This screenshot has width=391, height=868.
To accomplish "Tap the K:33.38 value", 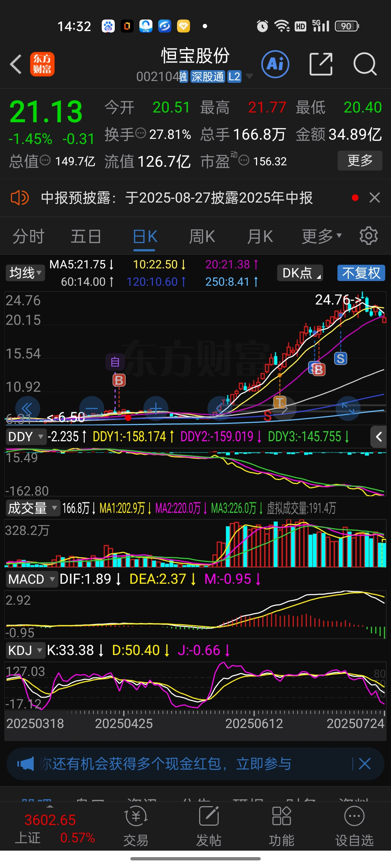I will (75, 650).
